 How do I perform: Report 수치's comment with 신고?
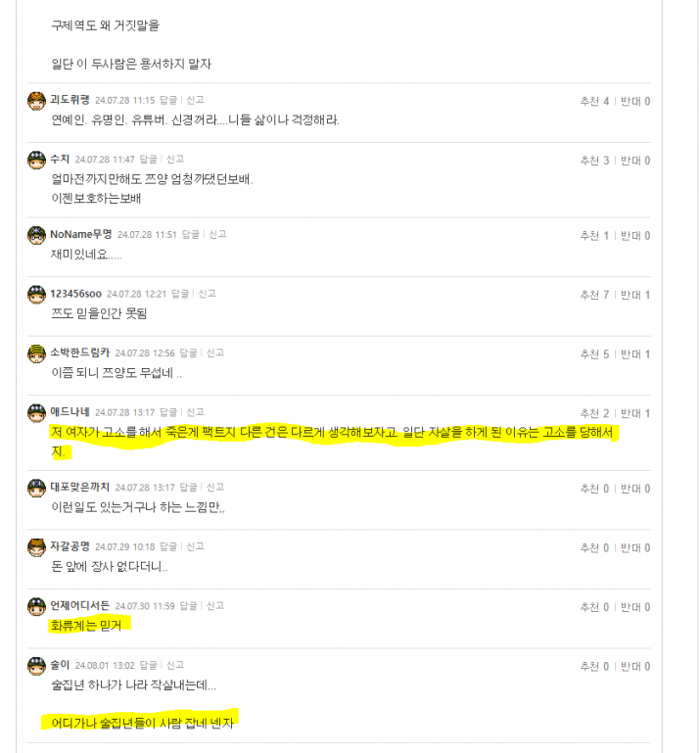[x=175, y=159]
